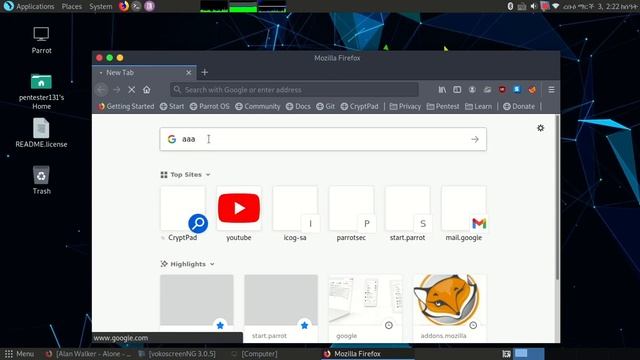Open the Menu button in bottom panel

pos(19,354)
